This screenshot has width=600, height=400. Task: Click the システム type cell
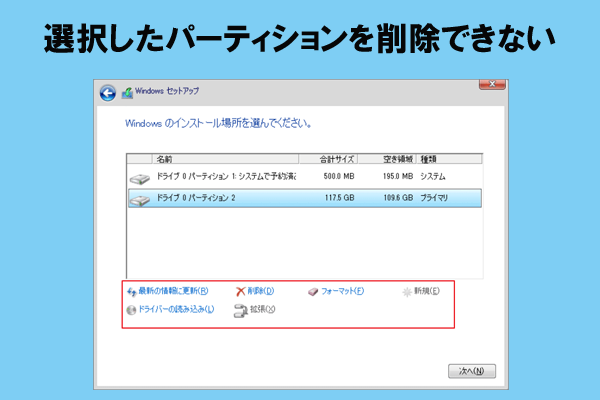[x=433, y=176]
